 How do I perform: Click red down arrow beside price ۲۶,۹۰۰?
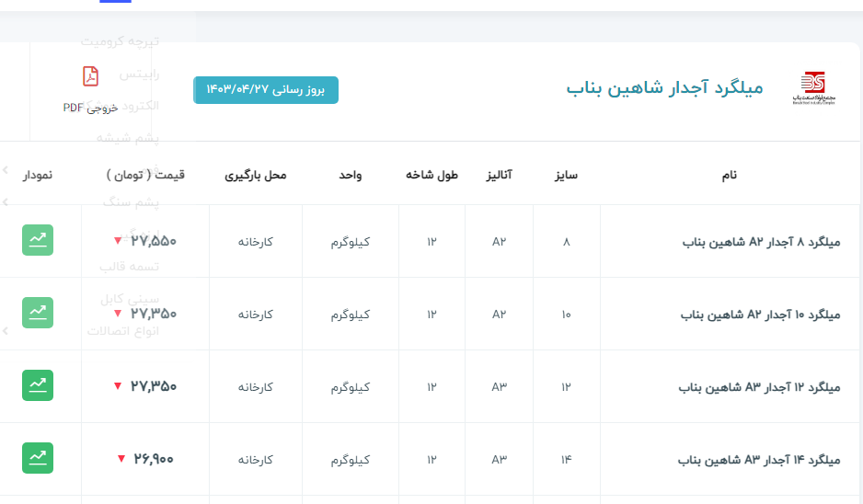point(121,460)
